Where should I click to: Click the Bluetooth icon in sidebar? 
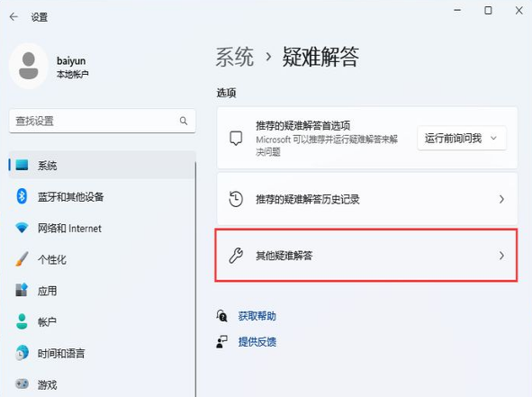(x=22, y=196)
